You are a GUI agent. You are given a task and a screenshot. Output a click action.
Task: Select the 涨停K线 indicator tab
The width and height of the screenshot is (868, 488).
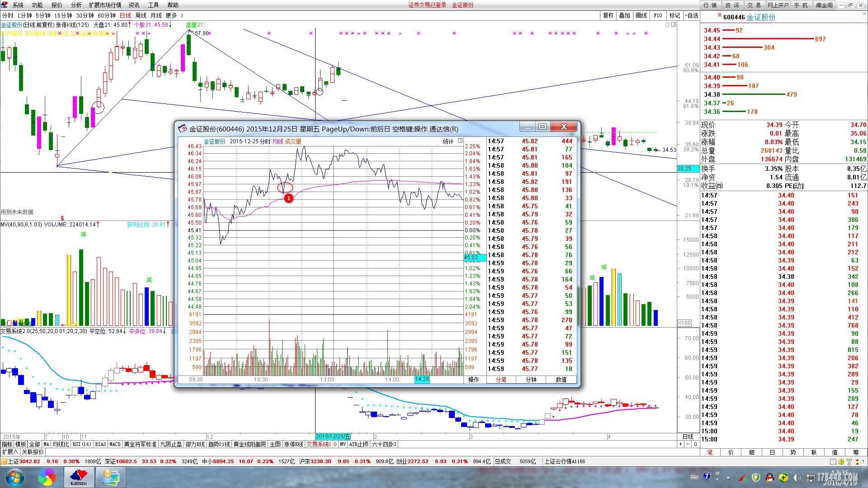293,444
